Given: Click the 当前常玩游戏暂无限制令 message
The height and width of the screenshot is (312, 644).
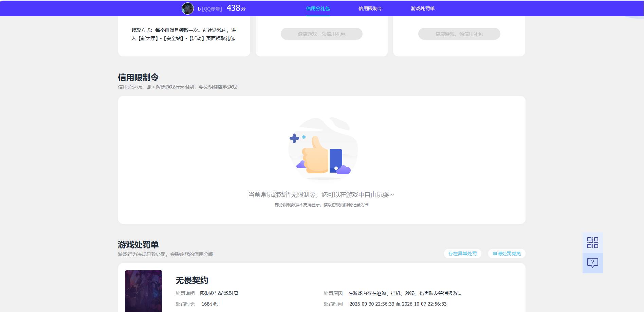Looking at the screenshot, I should (x=321, y=195).
